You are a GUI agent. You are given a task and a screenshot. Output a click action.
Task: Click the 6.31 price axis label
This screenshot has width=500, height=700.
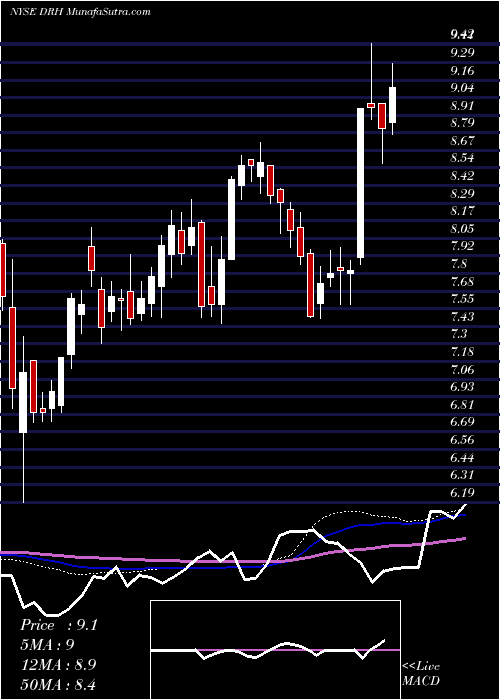[x=462, y=475]
